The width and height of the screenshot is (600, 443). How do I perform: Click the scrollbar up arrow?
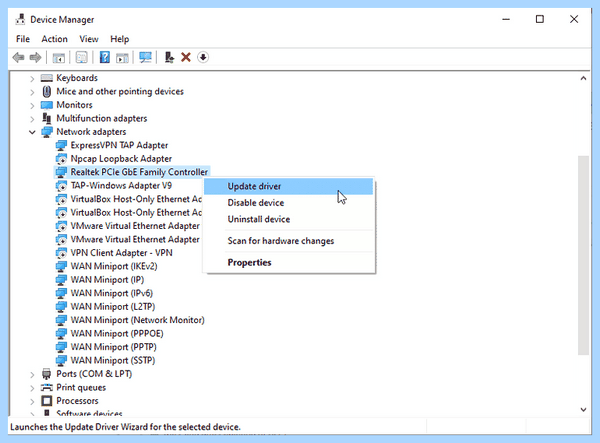(583, 78)
